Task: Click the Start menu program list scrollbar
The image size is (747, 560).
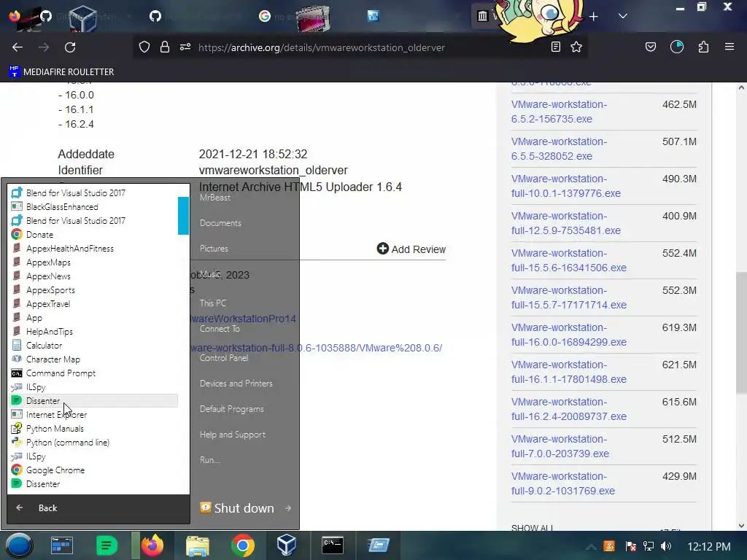Action: 183,216
